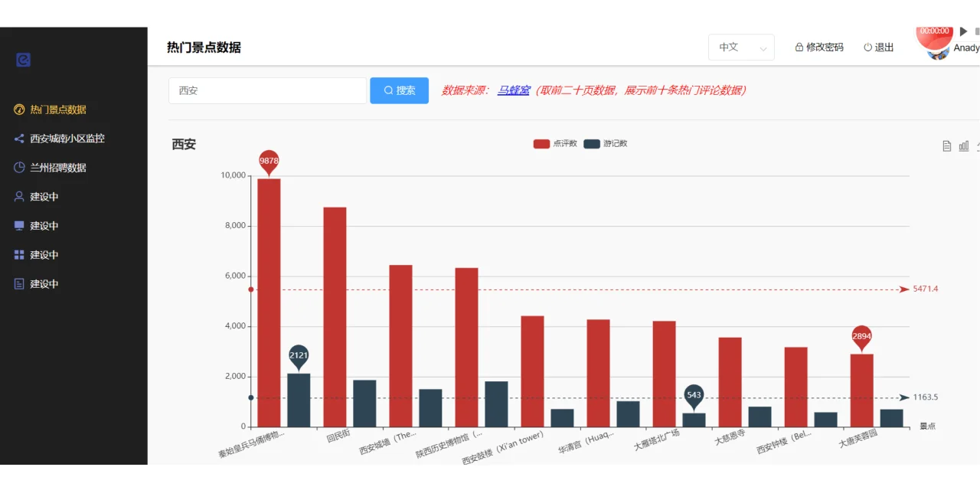Click the blue 搜索 button
This screenshot has height=490, width=980.
399,90
